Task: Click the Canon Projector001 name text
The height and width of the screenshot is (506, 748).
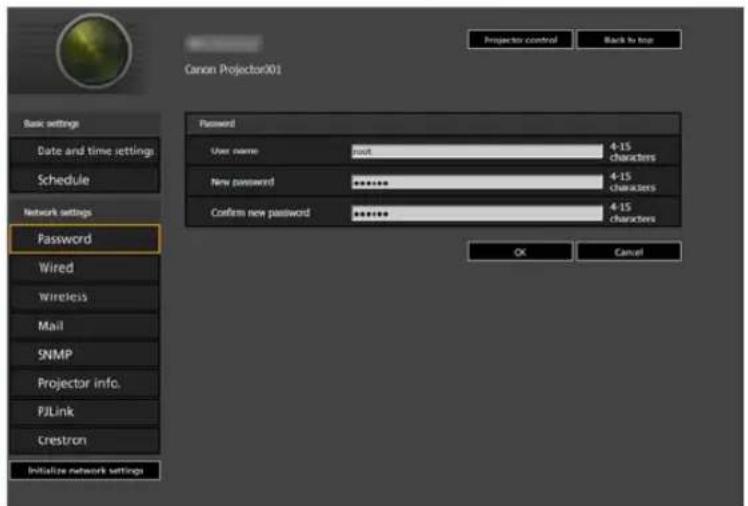Action: [x=233, y=70]
